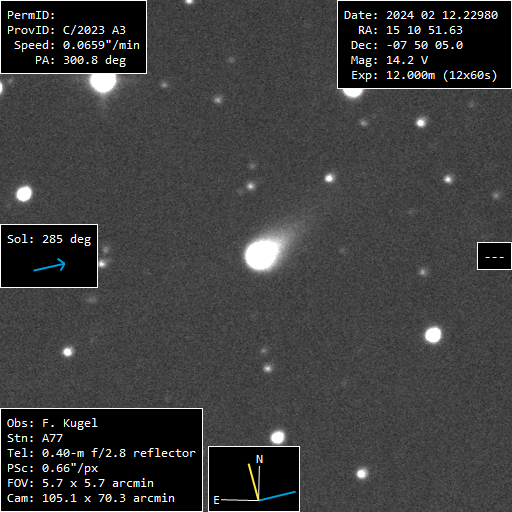
Task: Click the bright comet nucleus
Action: [x=262, y=255]
